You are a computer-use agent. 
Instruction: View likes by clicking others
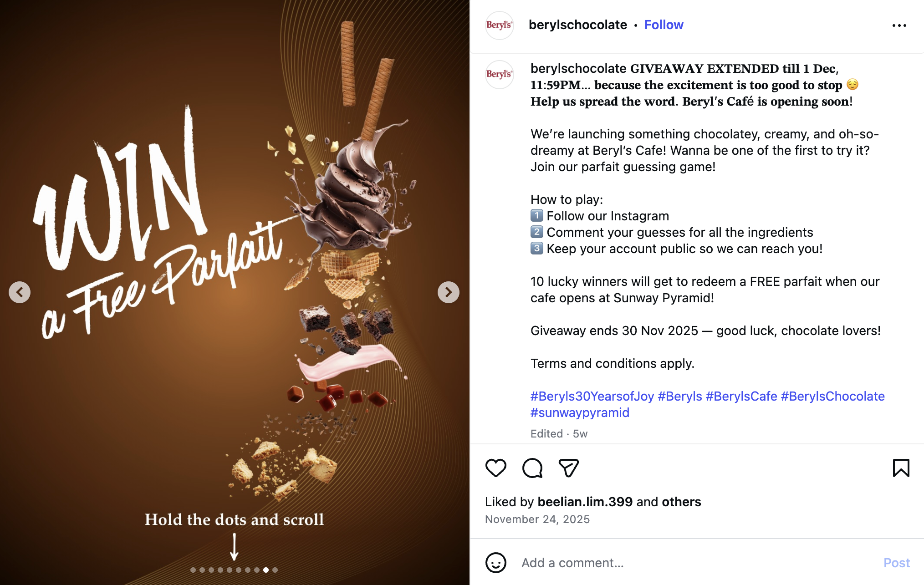[681, 502]
